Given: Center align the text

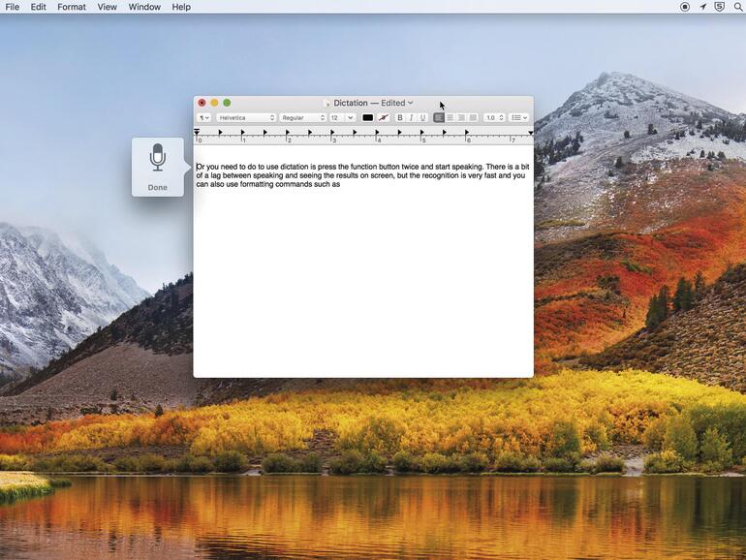Looking at the screenshot, I should [451, 117].
